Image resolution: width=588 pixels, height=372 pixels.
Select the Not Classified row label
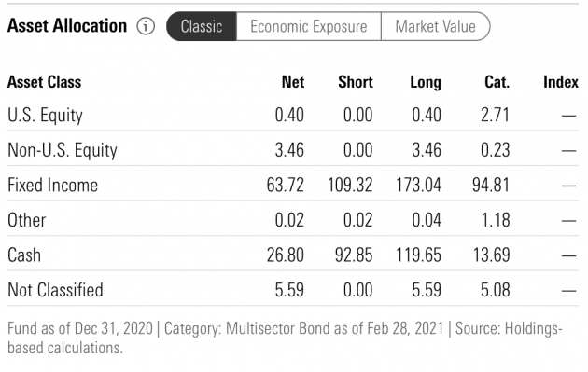coord(55,290)
